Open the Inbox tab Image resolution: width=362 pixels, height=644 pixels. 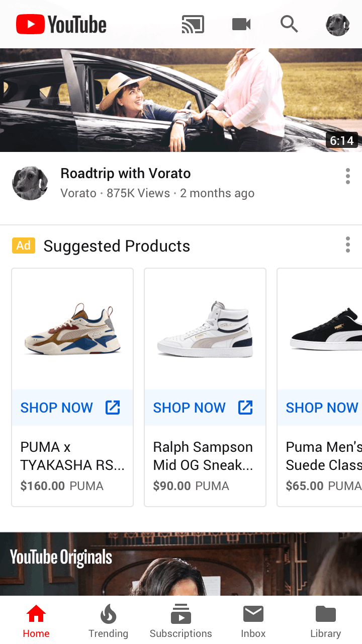[253, 621]
